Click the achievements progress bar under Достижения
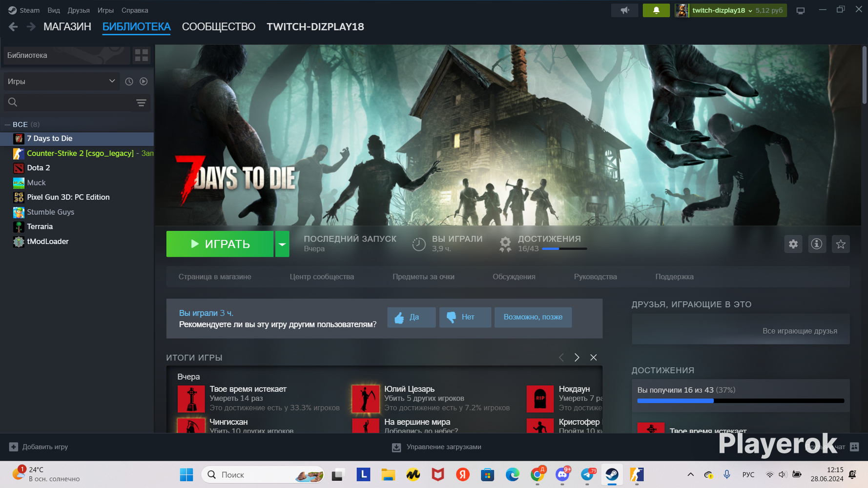868x488 pixels. coord(564,249)
